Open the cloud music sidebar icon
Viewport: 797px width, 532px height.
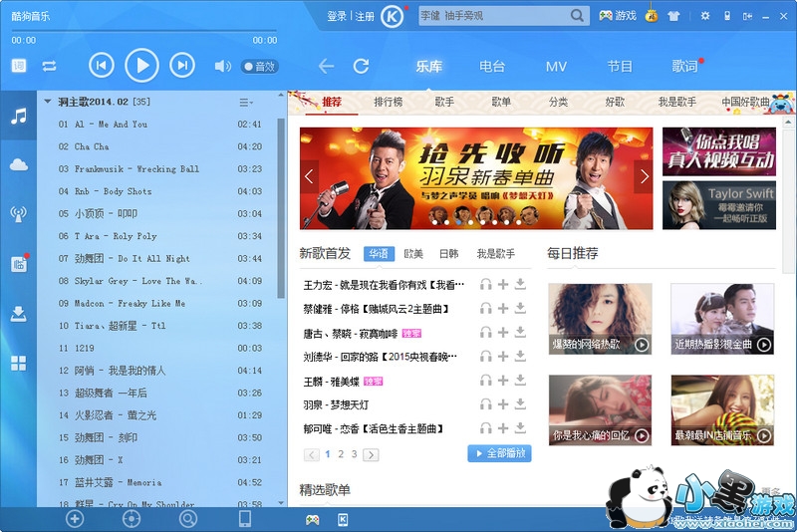point(19,164)
